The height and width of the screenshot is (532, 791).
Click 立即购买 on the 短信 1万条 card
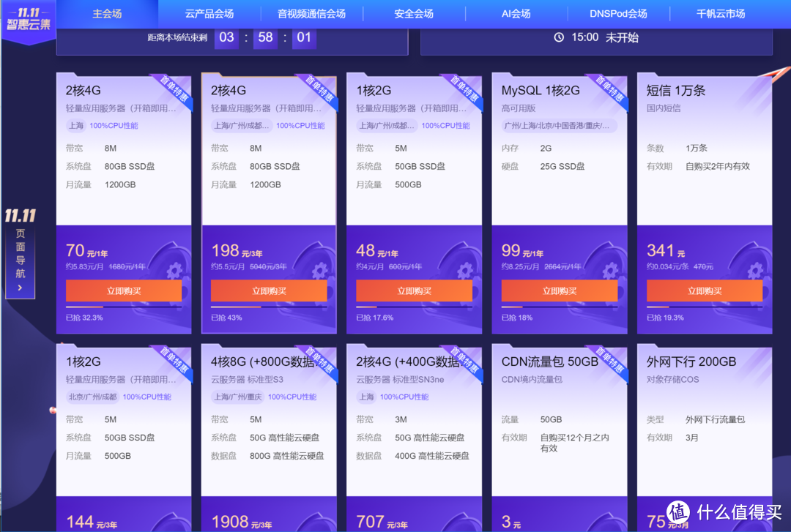(704, 291)
